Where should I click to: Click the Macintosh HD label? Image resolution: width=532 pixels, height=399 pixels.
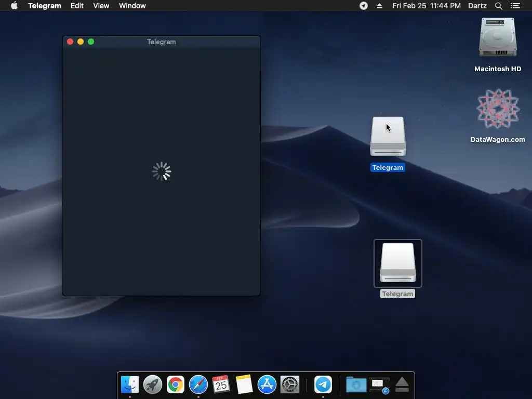pos(498,69)
